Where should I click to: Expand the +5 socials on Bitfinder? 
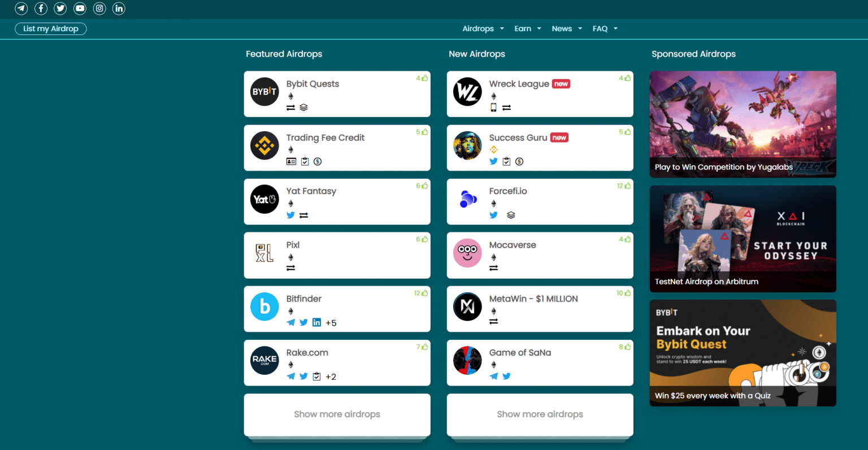coord(331,322)
